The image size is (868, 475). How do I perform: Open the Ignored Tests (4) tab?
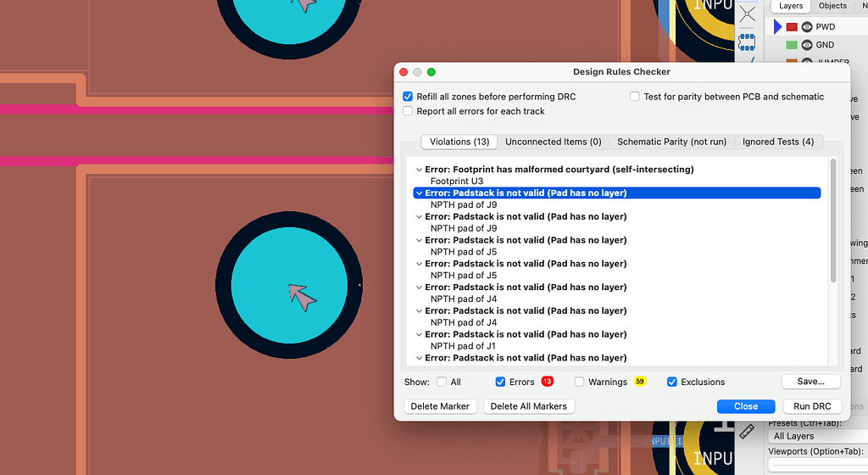[777, 142]
